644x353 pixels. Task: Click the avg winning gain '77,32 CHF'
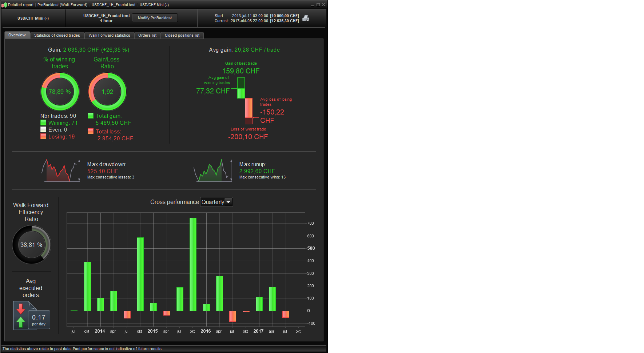click(213, 91)
